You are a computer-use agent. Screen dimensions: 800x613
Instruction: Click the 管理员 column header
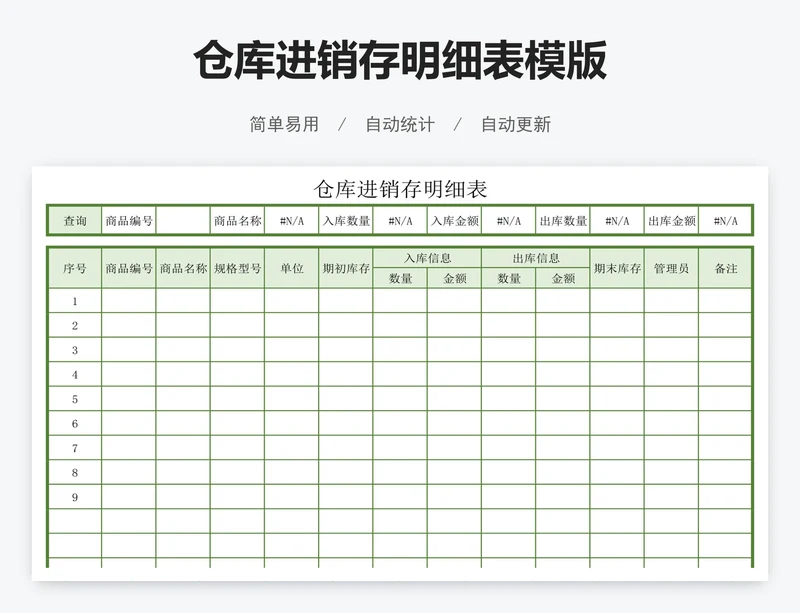tap(671, 268)
